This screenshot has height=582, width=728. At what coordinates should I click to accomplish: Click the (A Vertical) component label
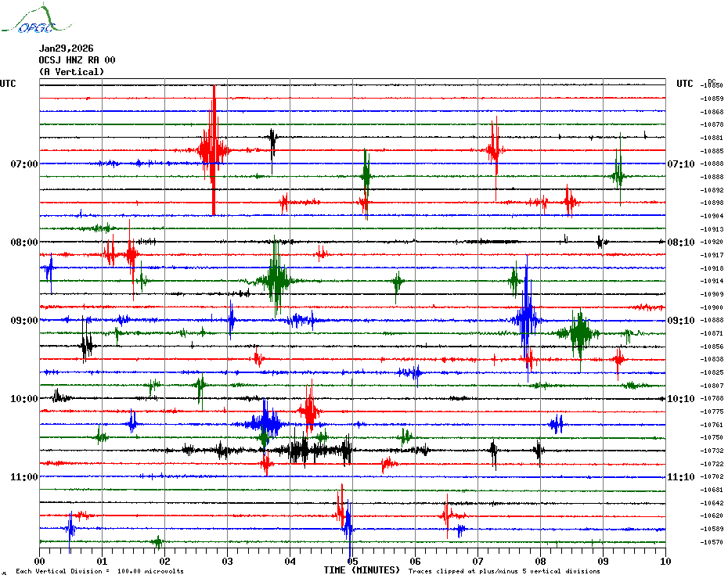click(71, 72)
